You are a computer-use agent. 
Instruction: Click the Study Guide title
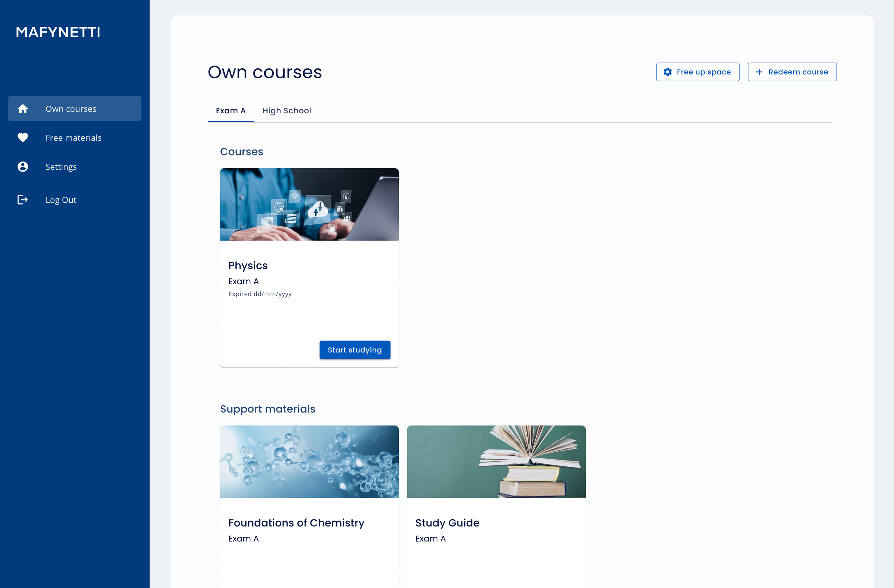click(447, 523)
